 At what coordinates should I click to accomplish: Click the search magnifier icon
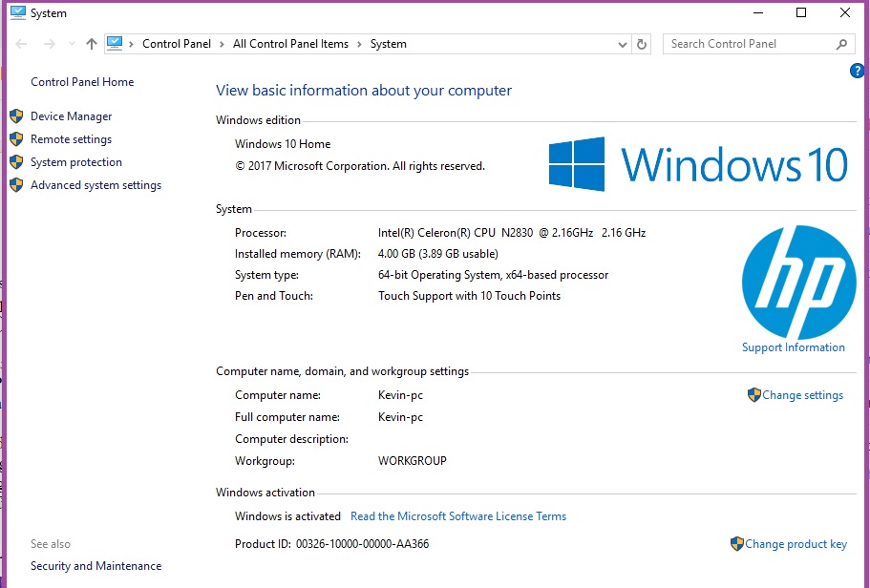coord(841,44)
